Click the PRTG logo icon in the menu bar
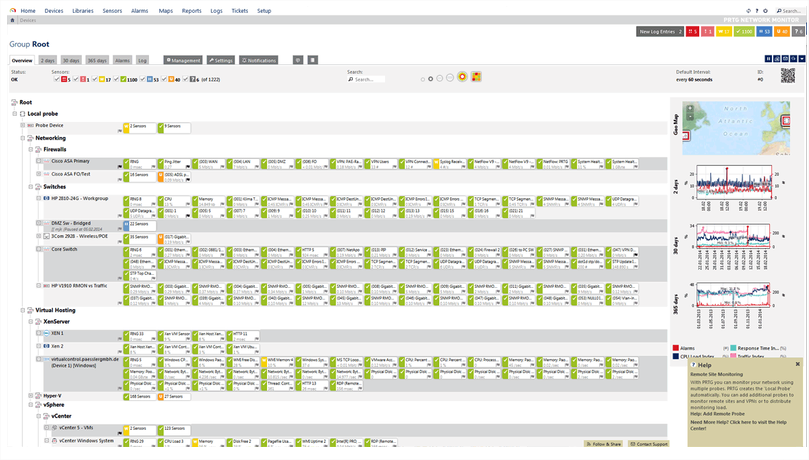Image resolution: width=809 pixels, height=460 pixels. click(13, 10)
